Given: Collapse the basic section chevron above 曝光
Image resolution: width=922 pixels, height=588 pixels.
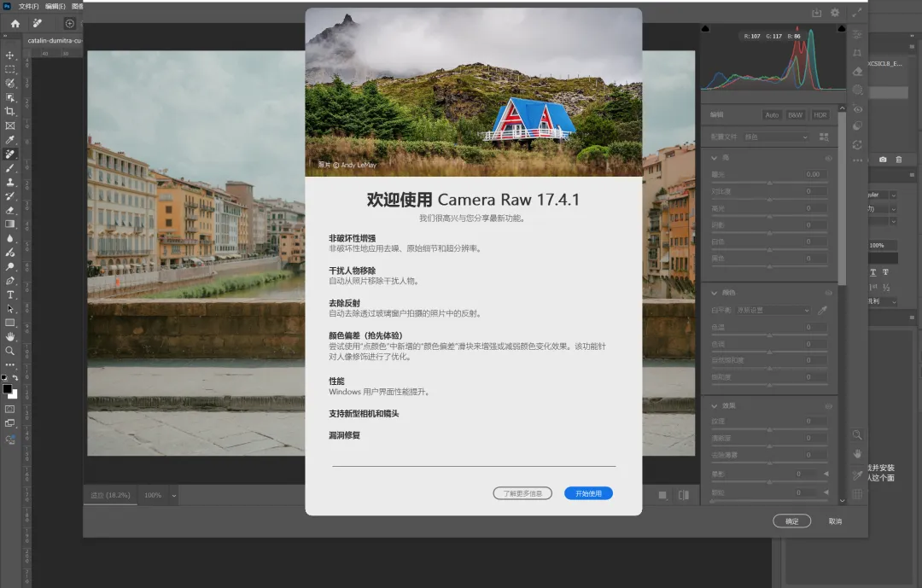Looking at the screenshot, I should pyautogui.click(x=715, y=158).
